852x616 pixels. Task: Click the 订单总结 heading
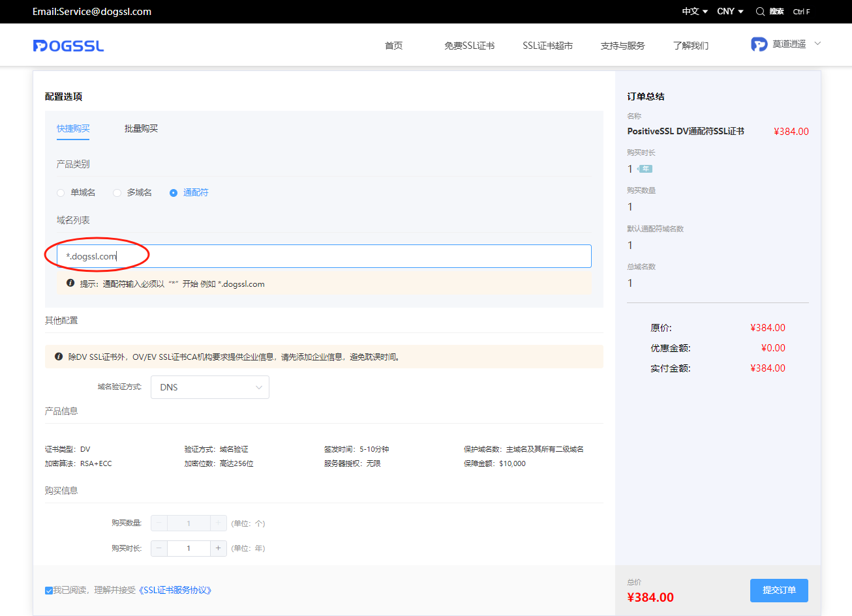[646, 96]
